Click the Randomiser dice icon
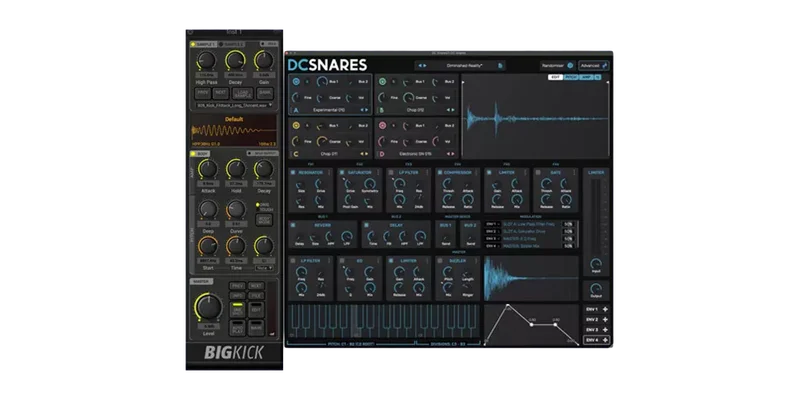 (x=570, y=65)
